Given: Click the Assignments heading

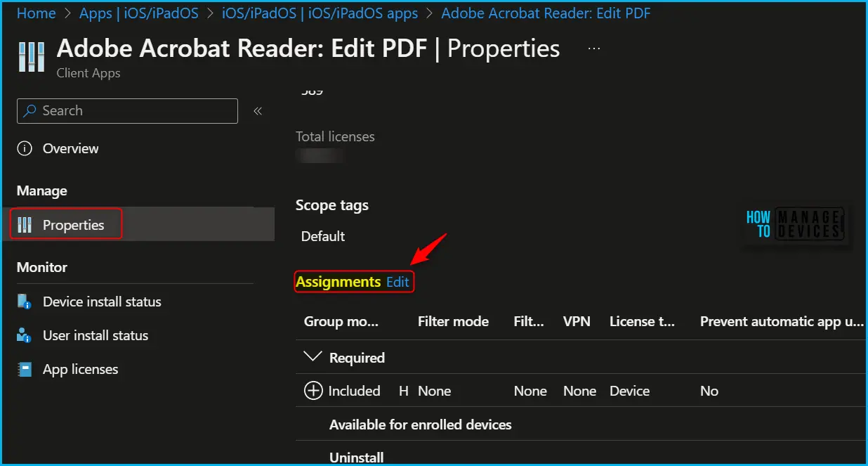Looking at the screenshot, I should 338,282.
